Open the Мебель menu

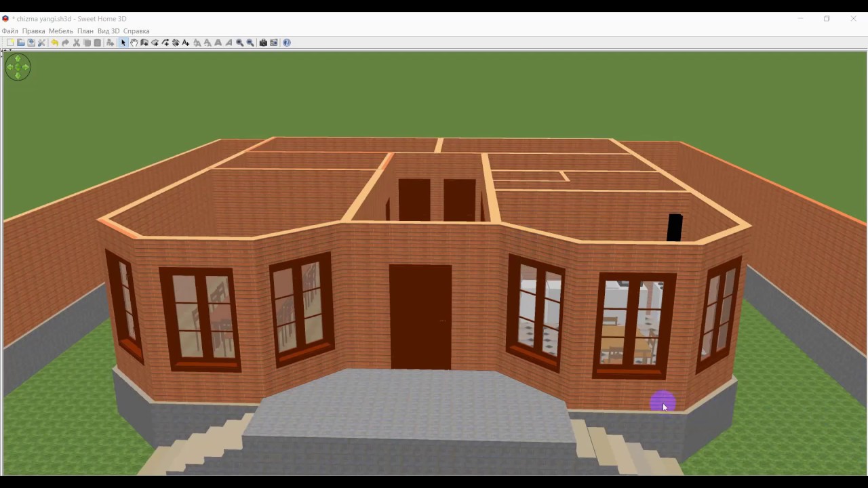click(61, 31)
